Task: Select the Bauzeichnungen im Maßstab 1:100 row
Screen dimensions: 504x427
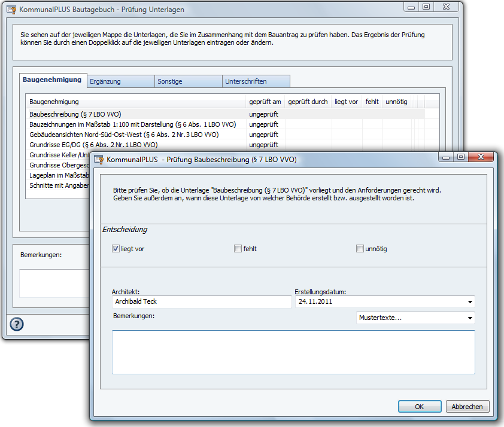Action: point(133,124)
